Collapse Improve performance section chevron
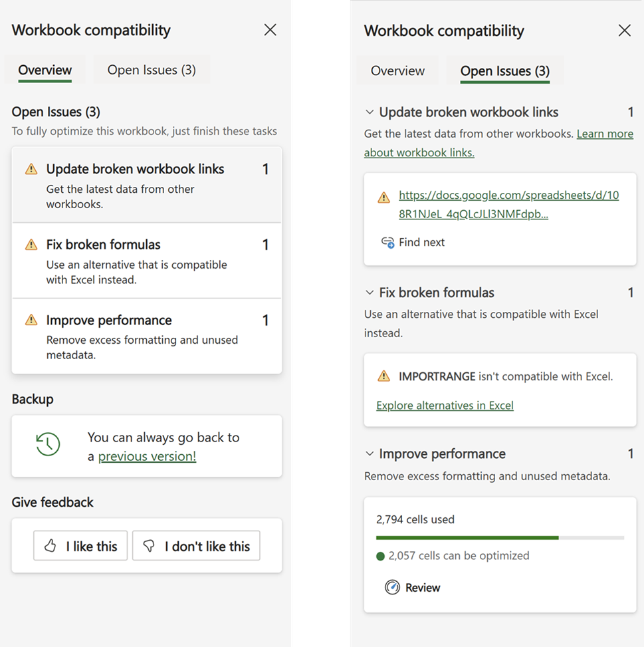This screenshot has height=647, width=644. (370, 454)
